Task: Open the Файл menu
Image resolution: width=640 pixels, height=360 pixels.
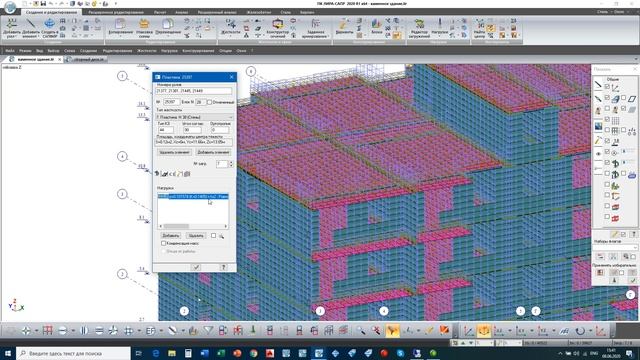Action: tap(10, 51)
